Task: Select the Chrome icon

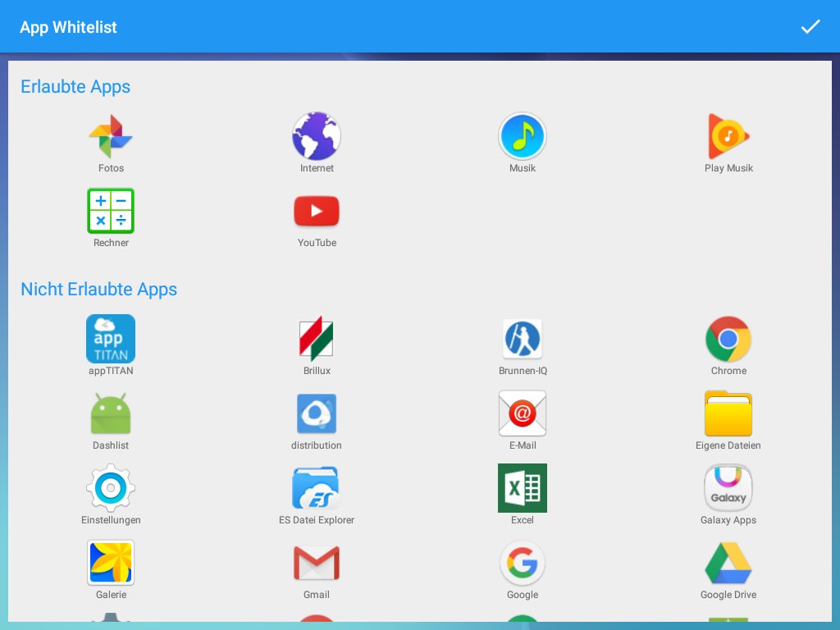Action: tap(728, 339)
